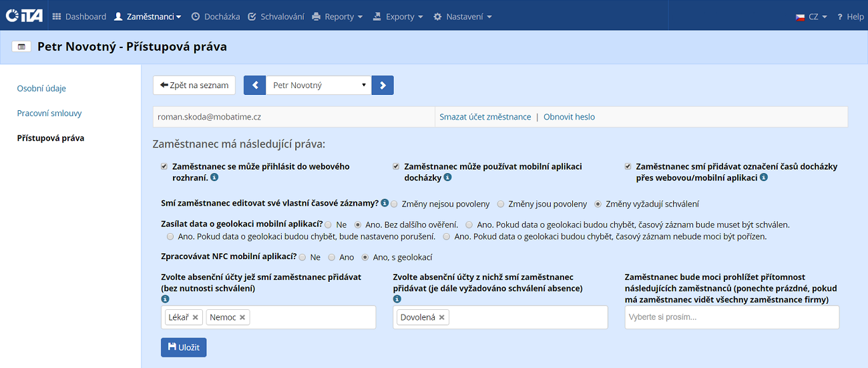Click the Uložit save button
The image size is (868, 368).
184,347
